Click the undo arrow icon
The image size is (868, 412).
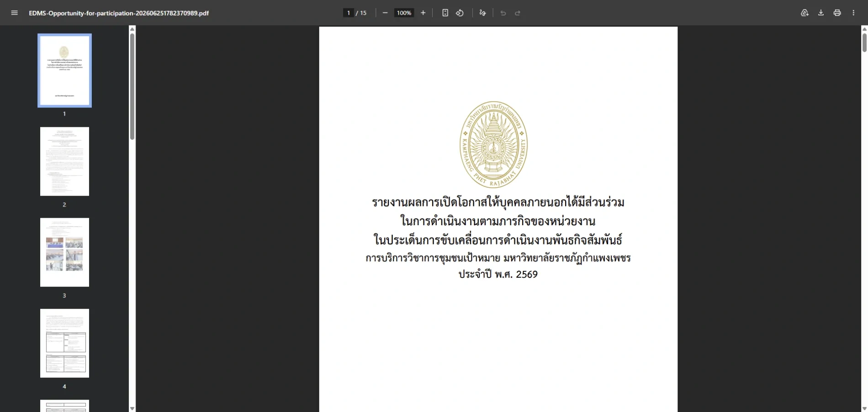503,13
